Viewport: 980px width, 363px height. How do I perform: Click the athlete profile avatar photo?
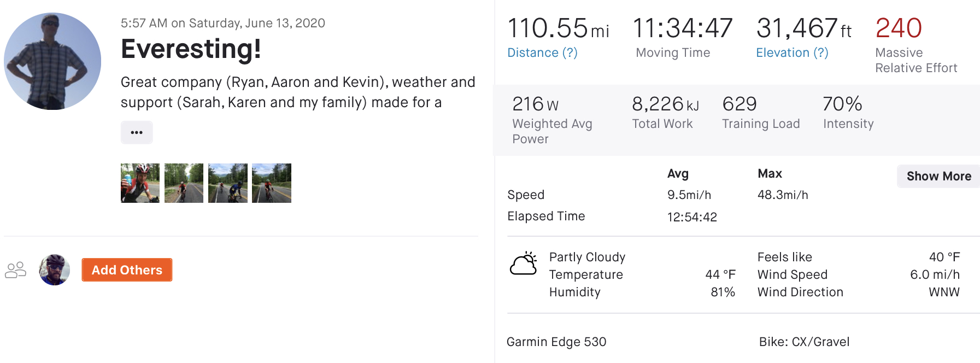click(x=52, y=61)
